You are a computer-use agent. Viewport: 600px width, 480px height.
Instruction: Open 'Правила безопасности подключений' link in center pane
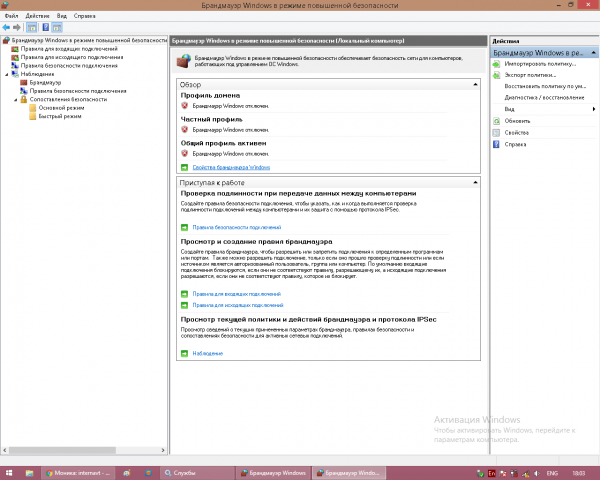click(x=236, y=227)
